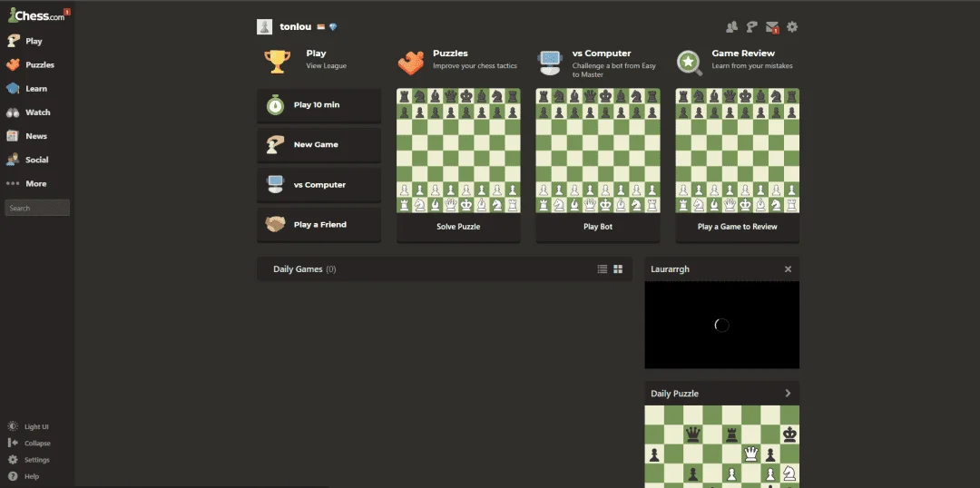980x488 pixels.
Task: Click the Game Review magnifier icon
Action: click(x=690, y=63)
